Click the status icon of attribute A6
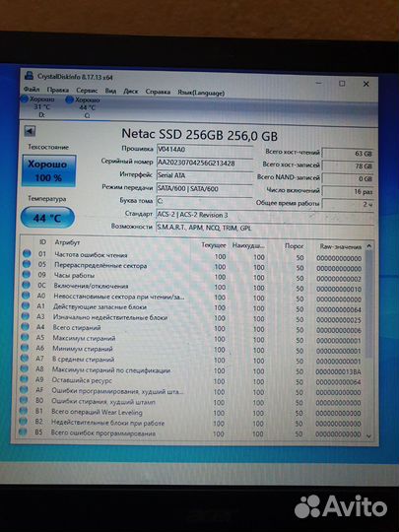 coord(25,348)
